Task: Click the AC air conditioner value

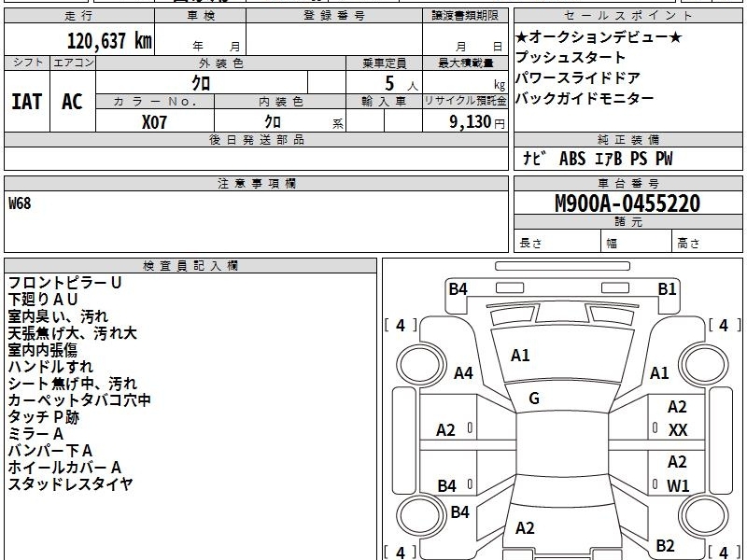Action: (72, 102)
